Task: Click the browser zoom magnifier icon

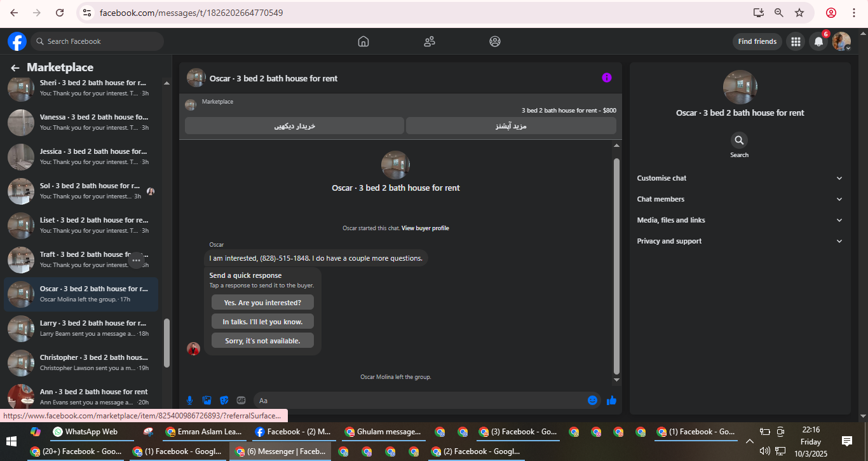Action: point(779,13)
